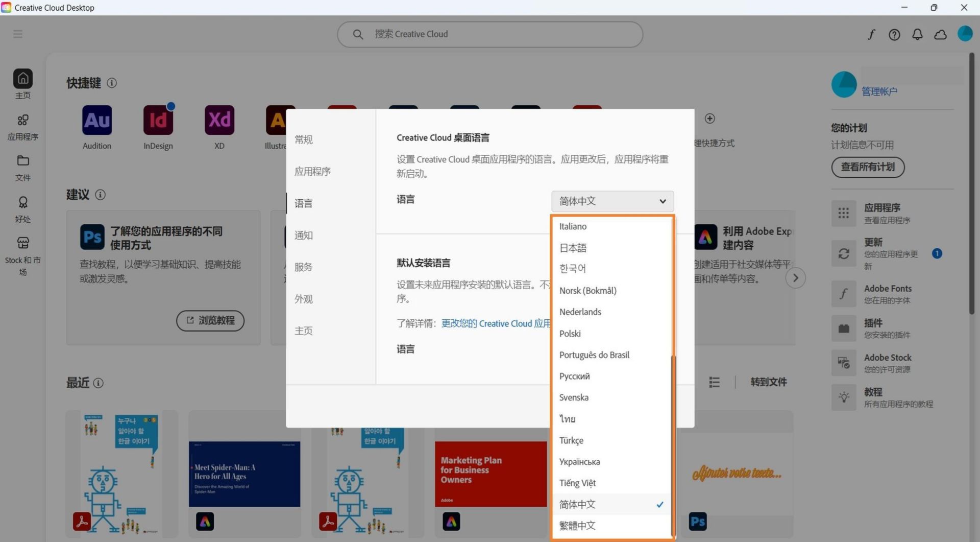Open 文件 files in left sidebar
The height and width of the screenshot is (542, 980).
pyautogui.click(x=22, y=168)
